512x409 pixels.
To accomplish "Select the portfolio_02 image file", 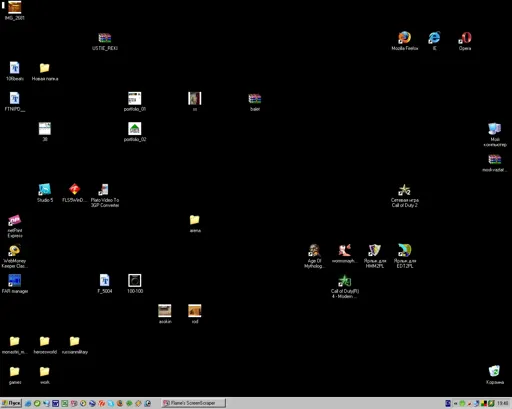I will (135, 129).
